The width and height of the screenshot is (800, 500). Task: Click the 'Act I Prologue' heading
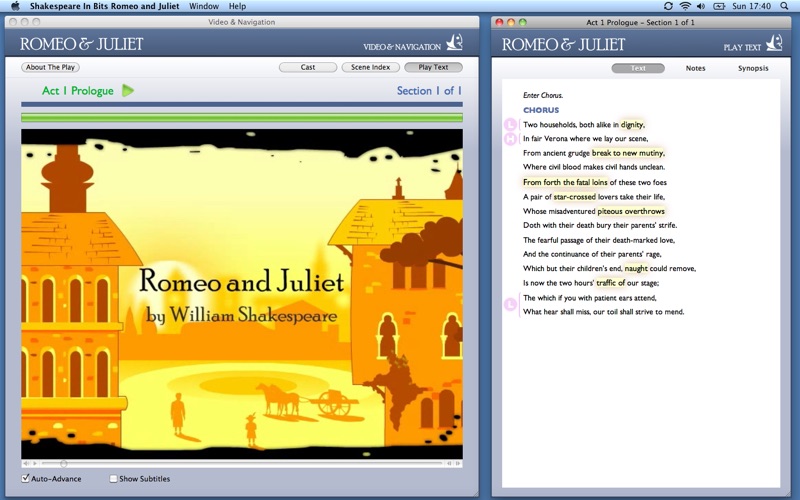pyautogui.click(x=78, y=91)
